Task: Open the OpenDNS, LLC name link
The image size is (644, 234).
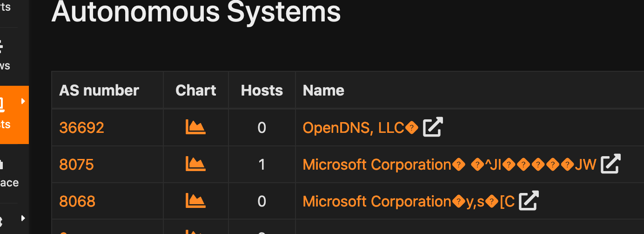Action: click(x=361, y=128)
